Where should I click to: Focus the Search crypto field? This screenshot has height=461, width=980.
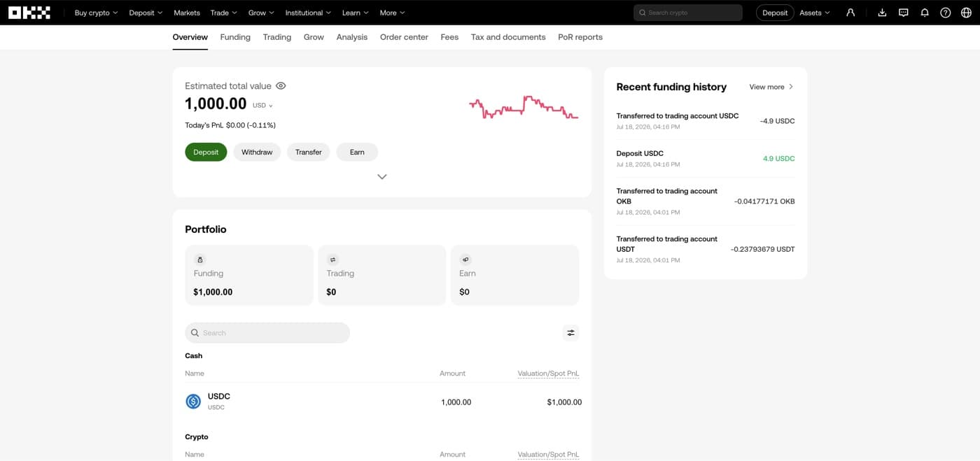point(687,13)
